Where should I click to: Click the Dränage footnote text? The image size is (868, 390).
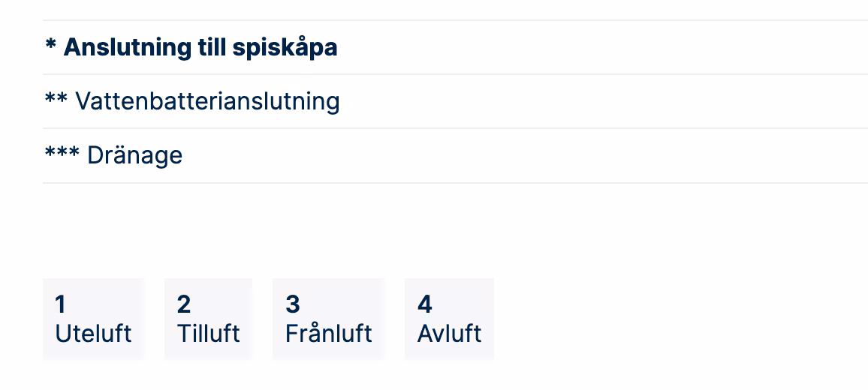[134, 155]
